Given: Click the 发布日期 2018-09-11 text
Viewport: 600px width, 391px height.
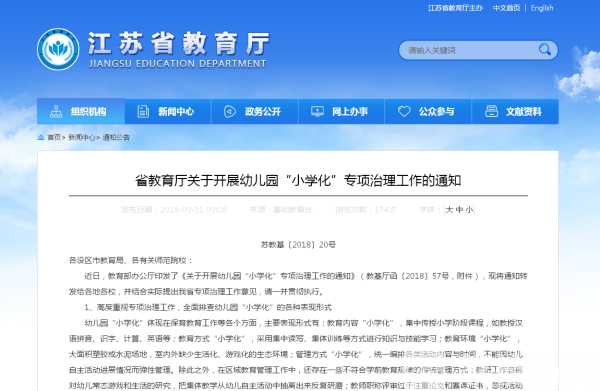Looking at the screenshot, I should (x=174, y=210).
